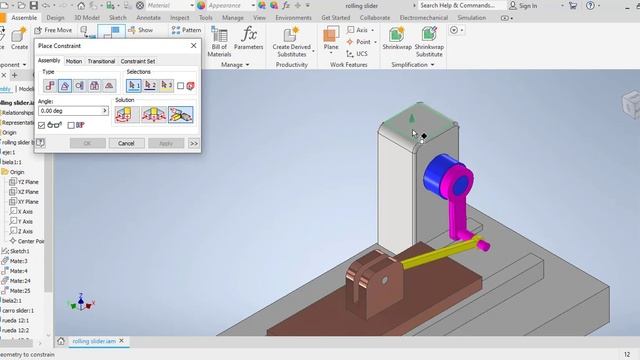Click the Adjust appearance color icon
Image resolution: width=640 pixels, height=360 pixels.
point(262,6)
